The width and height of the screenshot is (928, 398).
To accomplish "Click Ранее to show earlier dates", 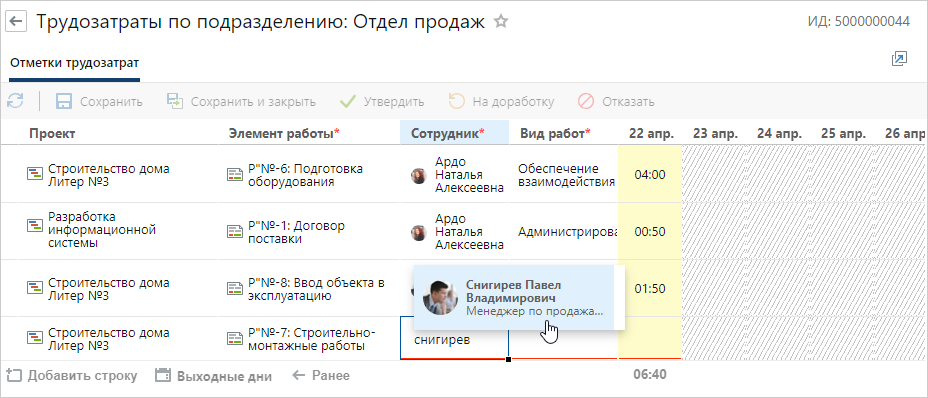I will pos(321,375).
